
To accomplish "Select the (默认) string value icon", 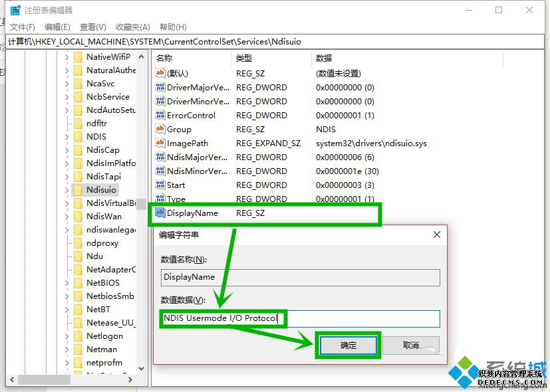I will point(160,73).
